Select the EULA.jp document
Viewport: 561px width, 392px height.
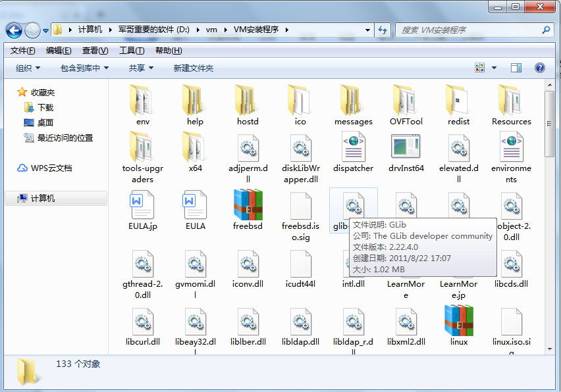(x=142, y=210)
